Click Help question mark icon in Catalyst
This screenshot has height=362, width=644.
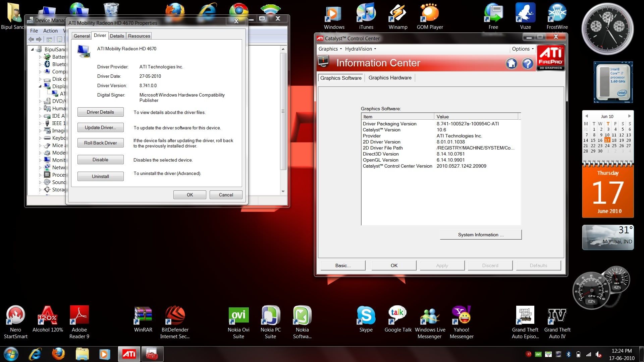pyautogui.click(x=528, y=63)
